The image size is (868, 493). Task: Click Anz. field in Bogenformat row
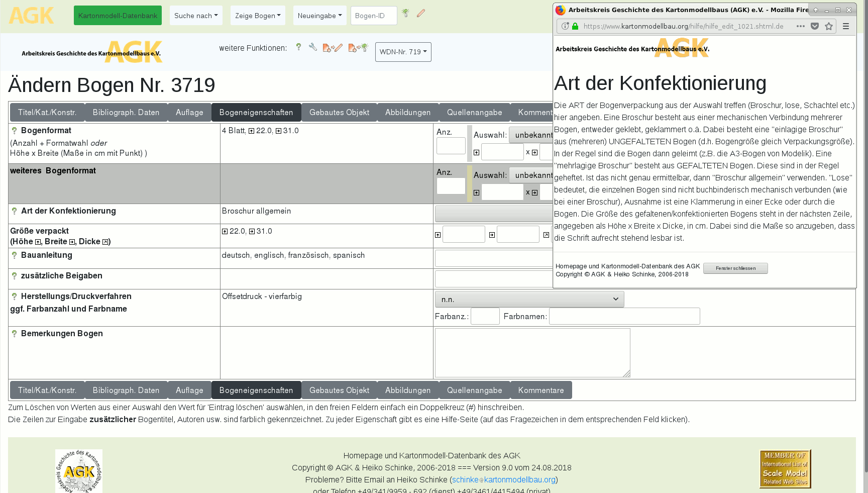[451, 146]
